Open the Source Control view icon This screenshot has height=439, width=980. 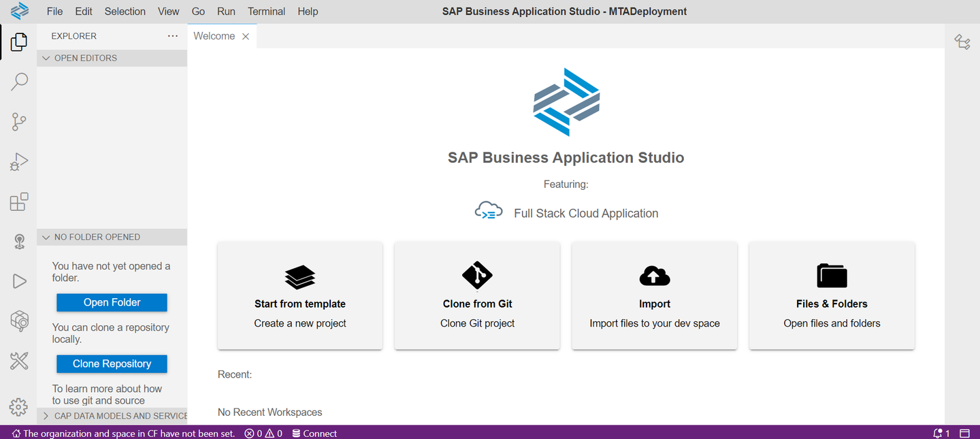pos(19,122)
